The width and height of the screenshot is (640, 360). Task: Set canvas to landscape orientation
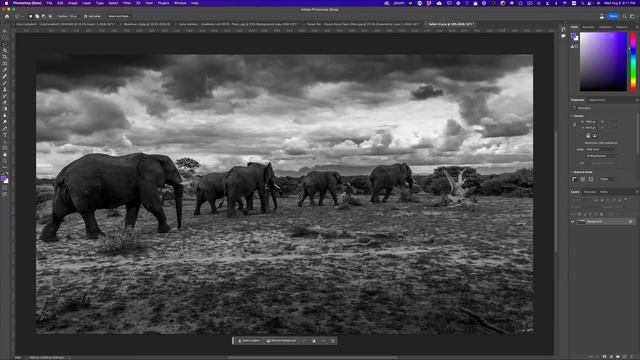[x=595, y=135]
